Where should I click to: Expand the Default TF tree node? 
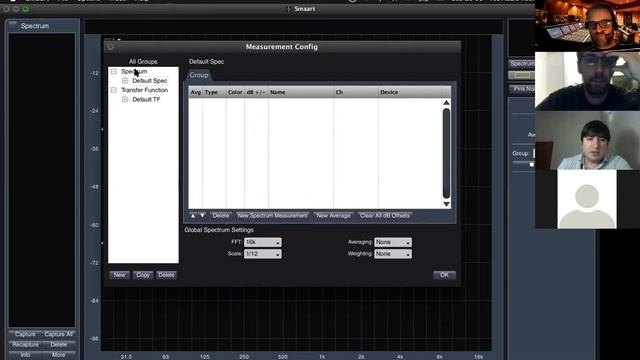tap(125, 100)
